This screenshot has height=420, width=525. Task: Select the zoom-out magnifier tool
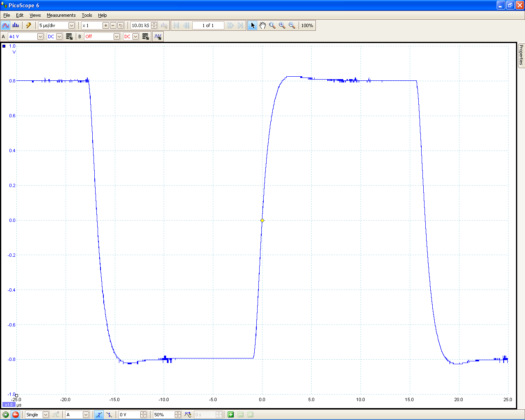[x=292, y=25]
